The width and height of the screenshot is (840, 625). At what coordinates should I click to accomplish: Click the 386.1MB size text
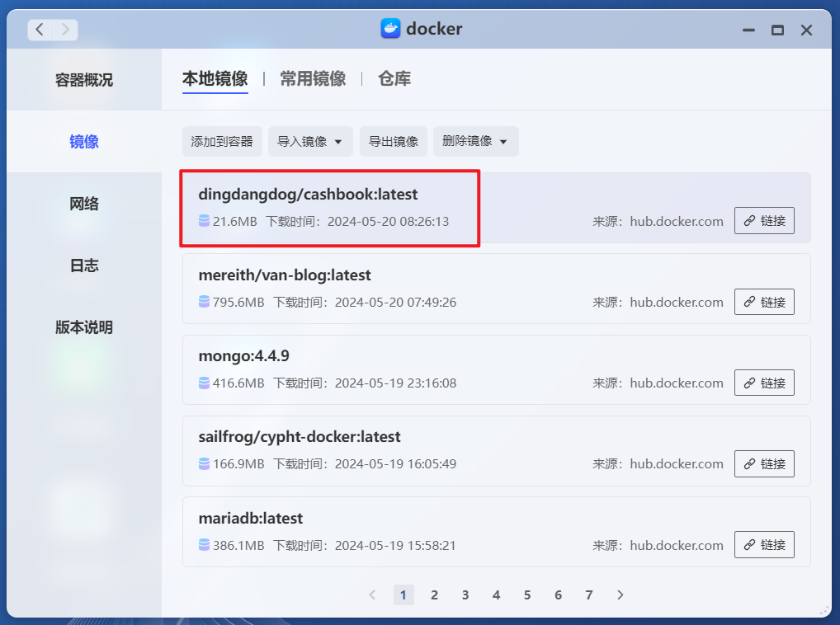pyautogui.click(x=238, y=545)
